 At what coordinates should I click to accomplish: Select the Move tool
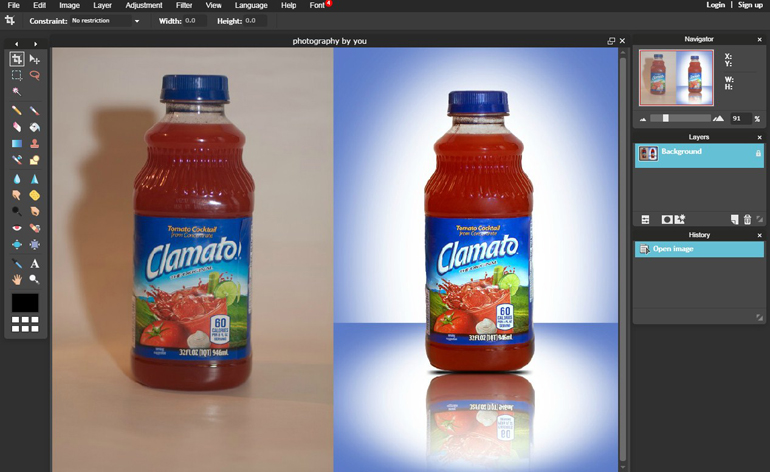click(34, 59)
